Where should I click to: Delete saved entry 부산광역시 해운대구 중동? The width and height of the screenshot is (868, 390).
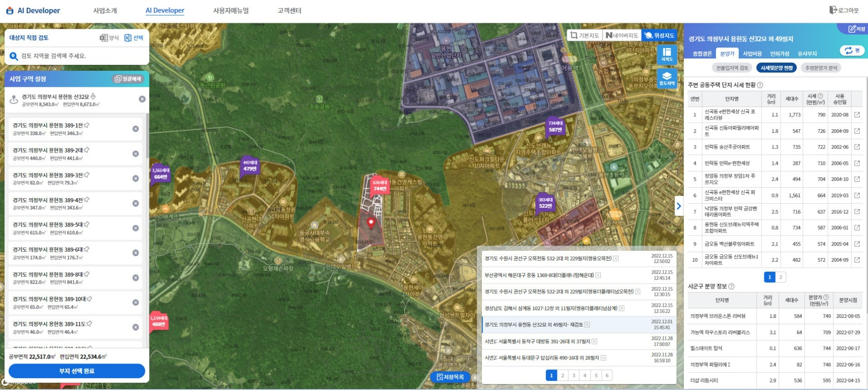tap(598, 275)
